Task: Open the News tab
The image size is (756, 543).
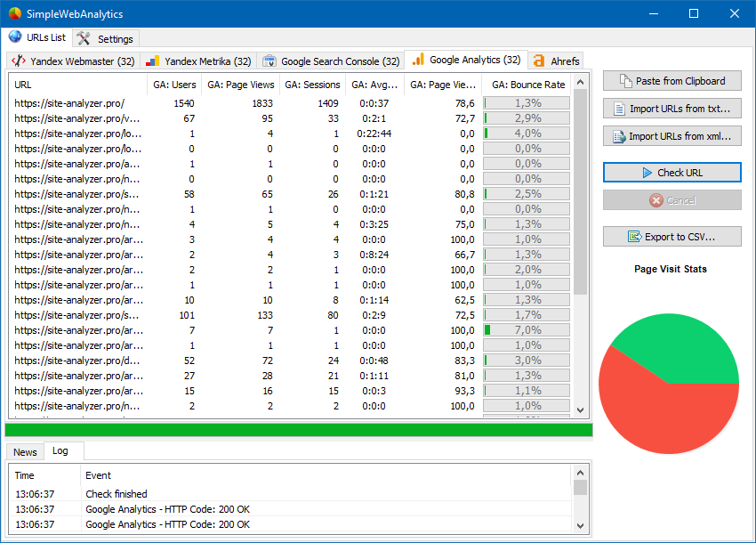Action: click(25, 452)
